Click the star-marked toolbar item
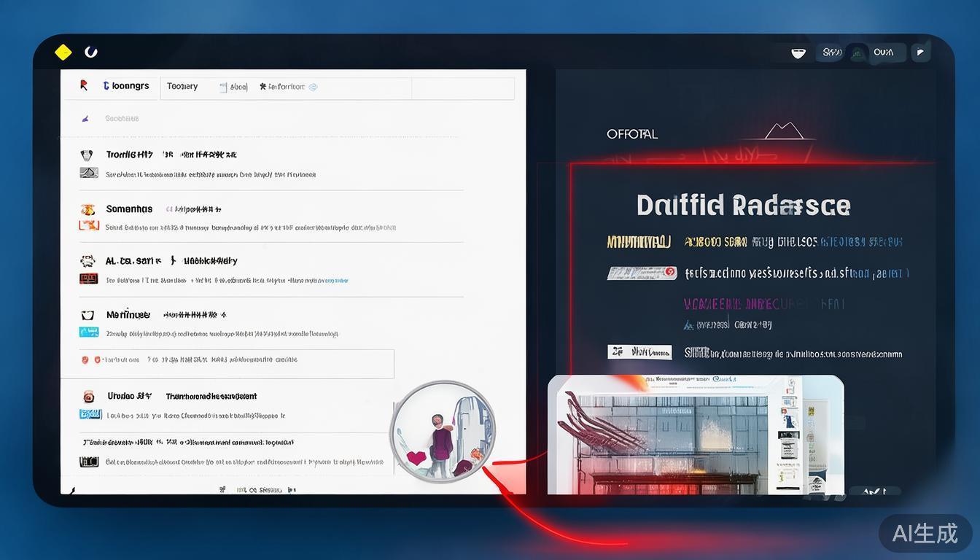The height and width of the screenshot is (560, 980). coord(282,87)
